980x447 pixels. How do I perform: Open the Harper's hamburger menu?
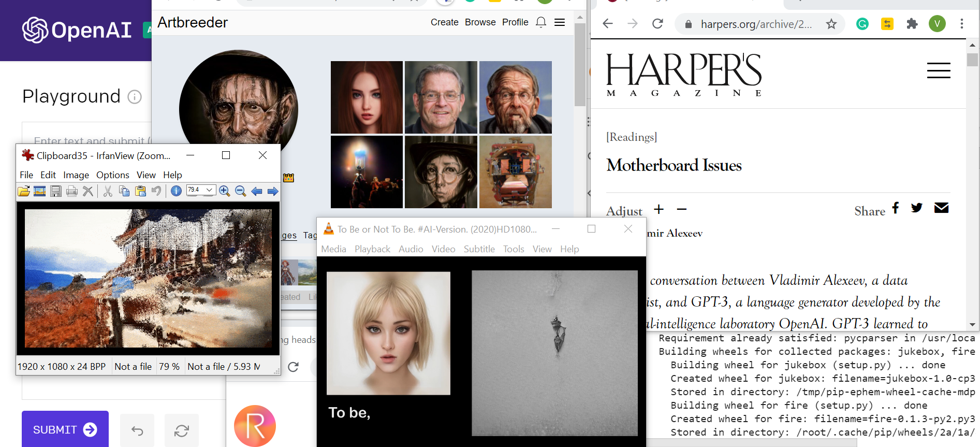(x=939, y=70)
